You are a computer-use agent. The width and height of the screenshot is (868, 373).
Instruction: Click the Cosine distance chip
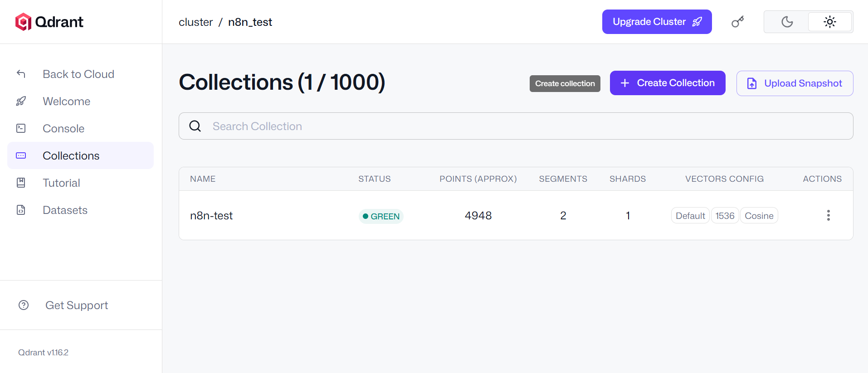[x=759, y=216]
